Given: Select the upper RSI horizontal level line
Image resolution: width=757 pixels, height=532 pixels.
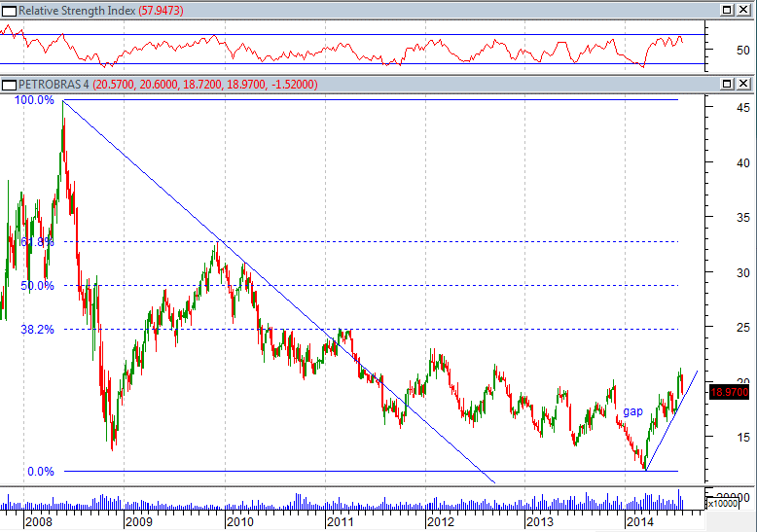Looking at the screenshot, I should 352,35.
